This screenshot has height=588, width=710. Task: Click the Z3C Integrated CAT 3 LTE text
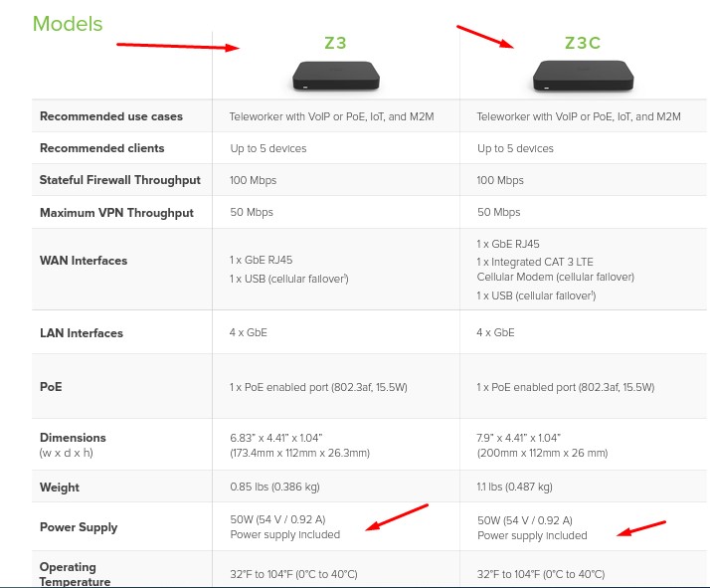(x=542, y=260)
